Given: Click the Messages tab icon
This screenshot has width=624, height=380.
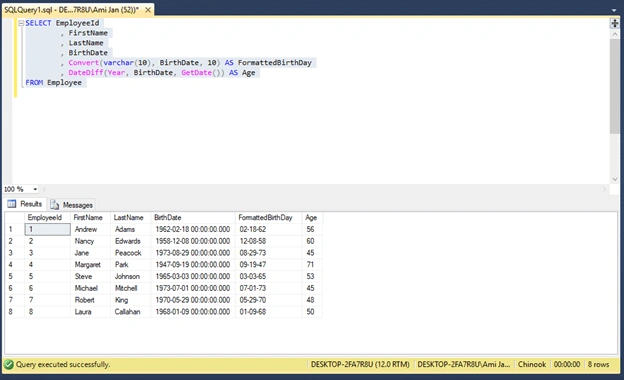Looking at the screenshot, I should coord(55,205).
